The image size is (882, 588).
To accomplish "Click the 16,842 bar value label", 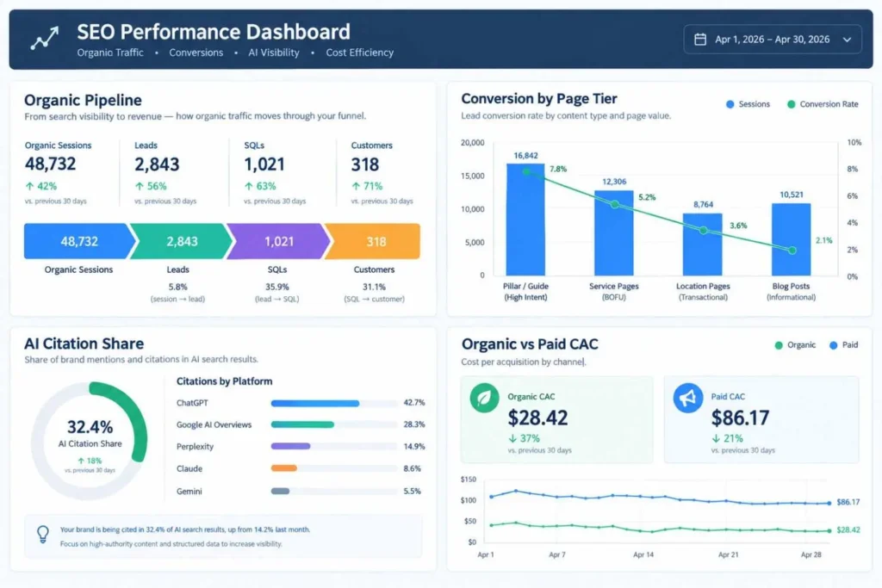I will point(525,155).
